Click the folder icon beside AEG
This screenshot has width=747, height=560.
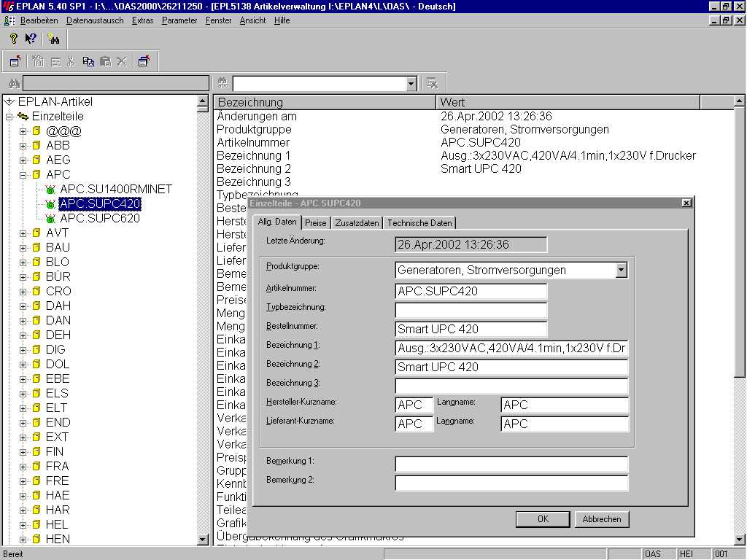point(36,160)
